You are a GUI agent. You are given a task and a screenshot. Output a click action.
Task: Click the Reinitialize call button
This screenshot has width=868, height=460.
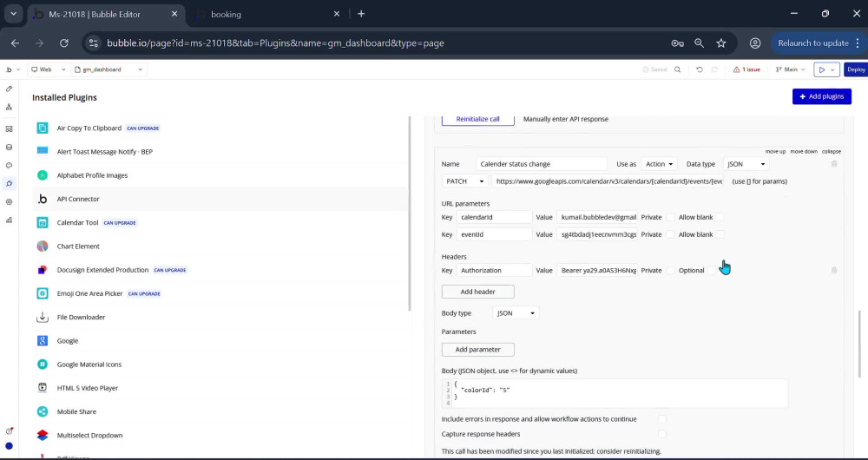(x=477, y=119)
